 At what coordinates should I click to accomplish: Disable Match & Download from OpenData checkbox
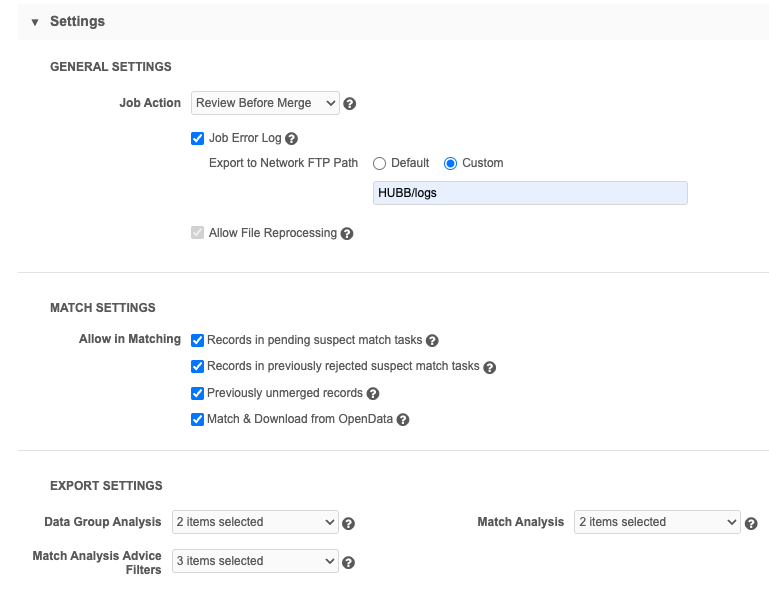[x=198, y=419]
